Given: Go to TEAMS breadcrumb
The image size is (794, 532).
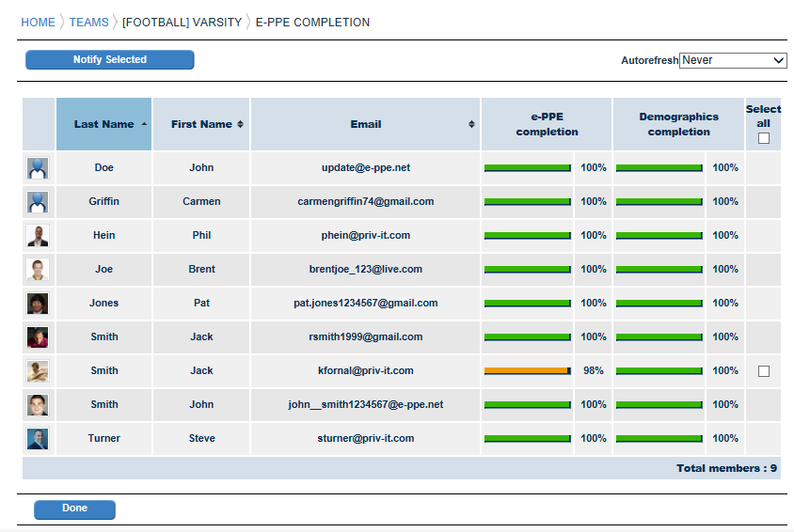Looking at the screenshot, I should click(x=89, y=23).
